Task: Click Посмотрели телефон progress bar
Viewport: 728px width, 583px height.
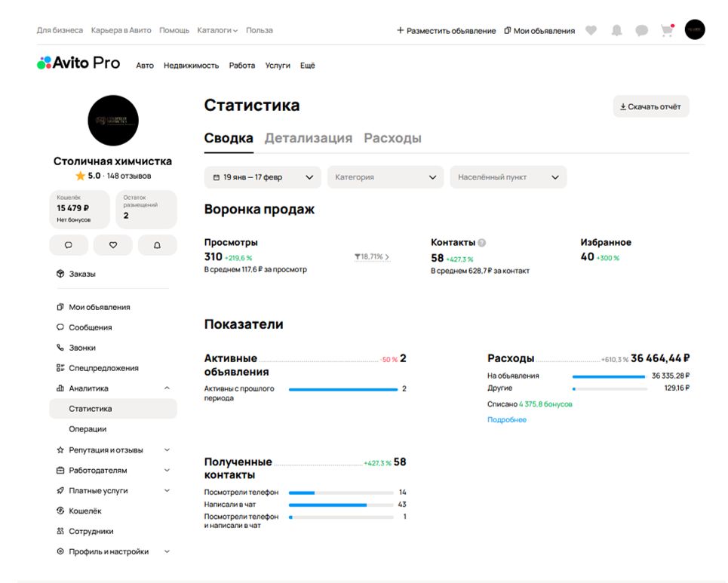Action: coord(341,492)
